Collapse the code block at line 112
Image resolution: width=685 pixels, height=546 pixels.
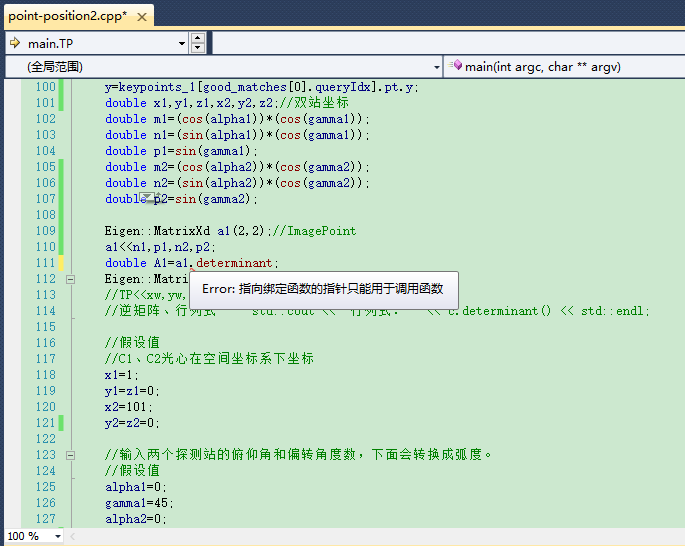70,279
